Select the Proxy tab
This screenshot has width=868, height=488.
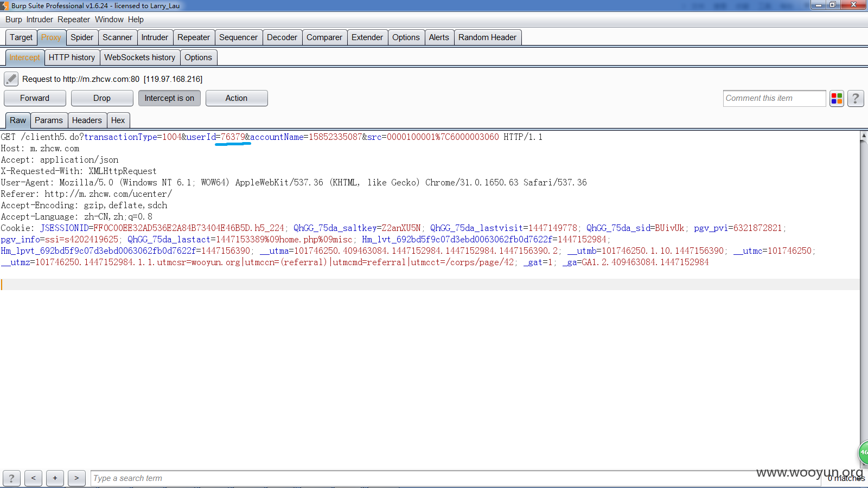[51, 37]
